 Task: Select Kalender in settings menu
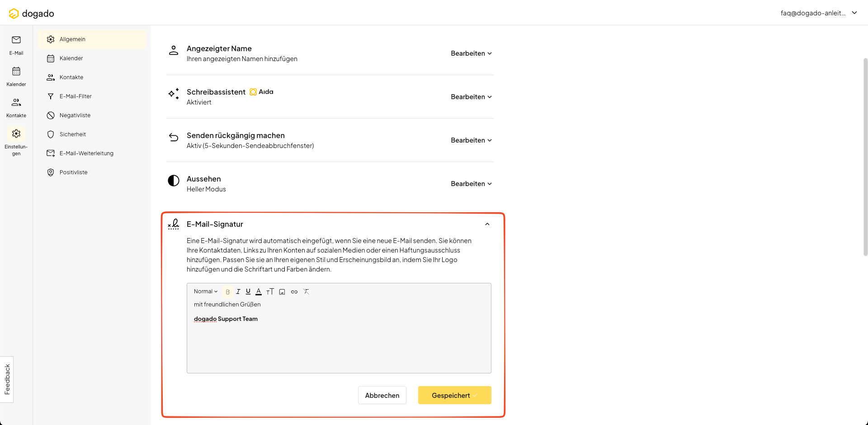[92, 58]
